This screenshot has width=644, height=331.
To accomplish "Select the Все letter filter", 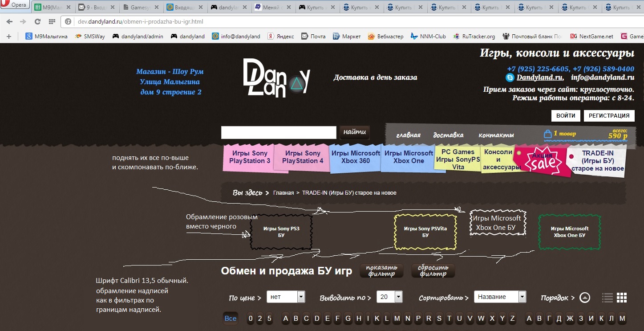I will (x=231, y=319).
